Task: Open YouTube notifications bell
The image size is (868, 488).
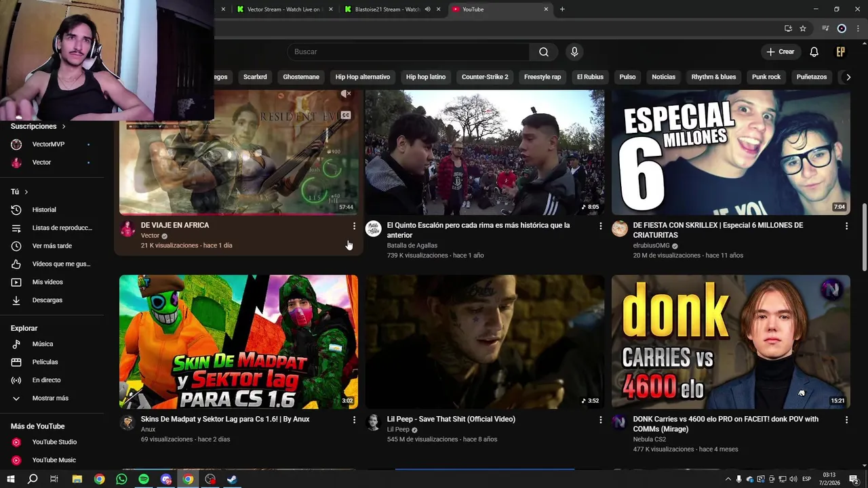Action: click(x=814, y=52)
